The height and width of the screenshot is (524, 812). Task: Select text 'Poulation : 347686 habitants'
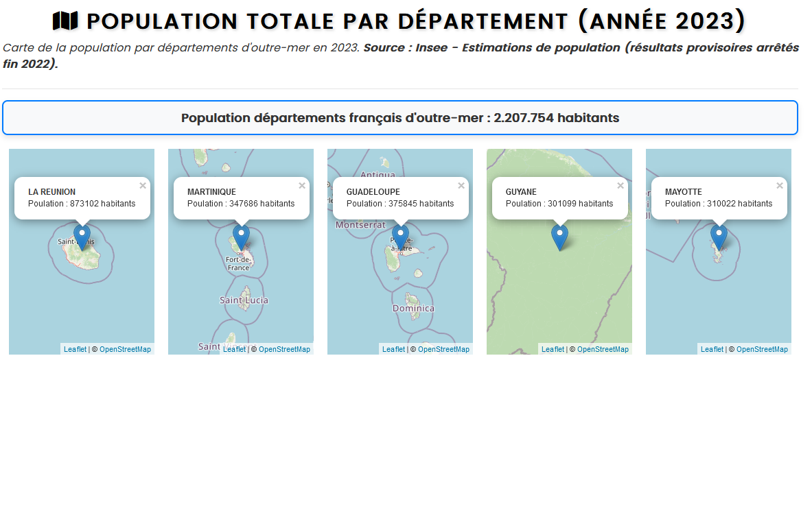(x=241, y=204)
